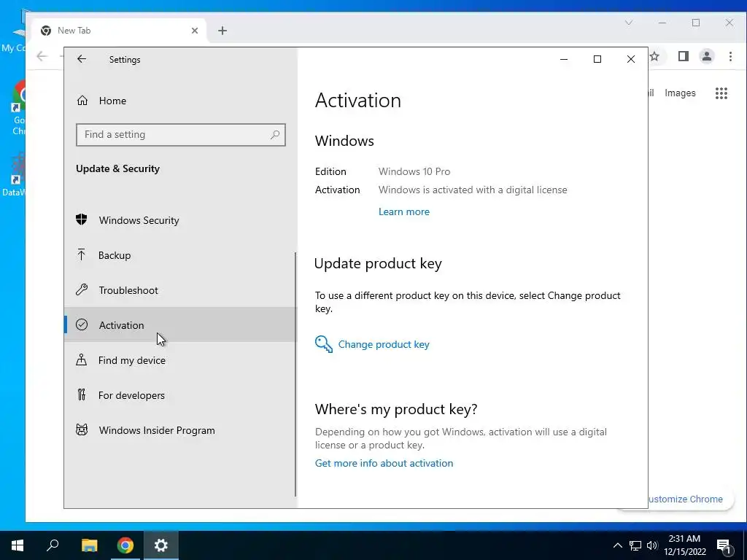Open Find my device section

[x=180, y=360]
